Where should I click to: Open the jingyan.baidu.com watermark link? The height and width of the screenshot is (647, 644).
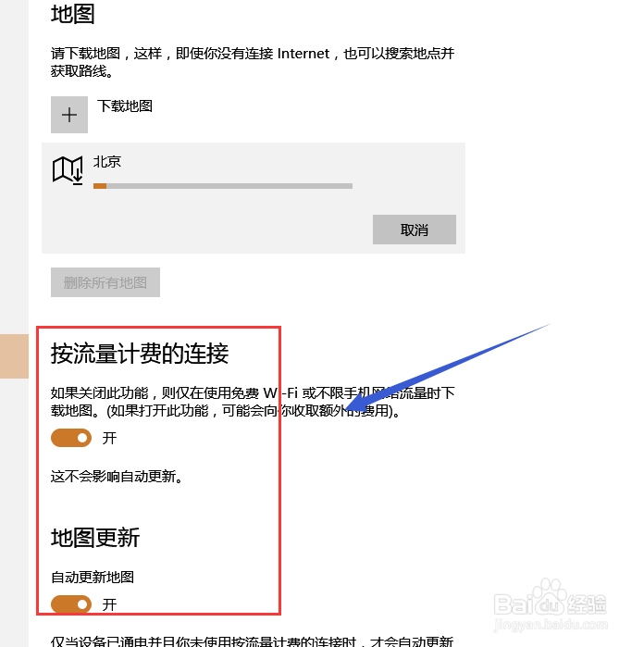[551, 625]
